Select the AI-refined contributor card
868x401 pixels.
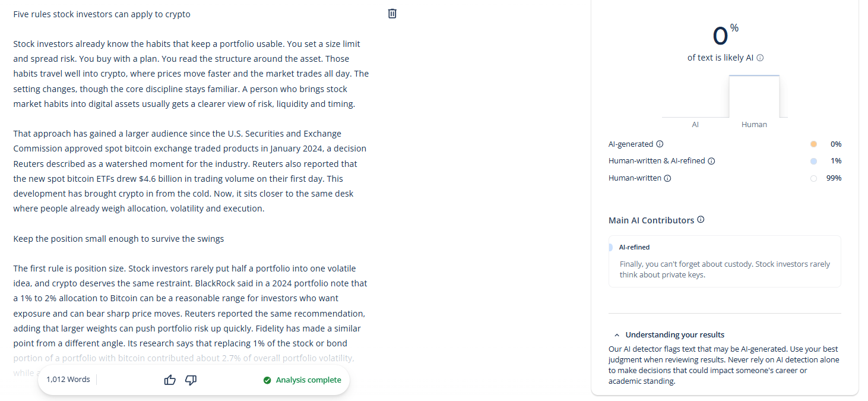click(x=724, y=261)
